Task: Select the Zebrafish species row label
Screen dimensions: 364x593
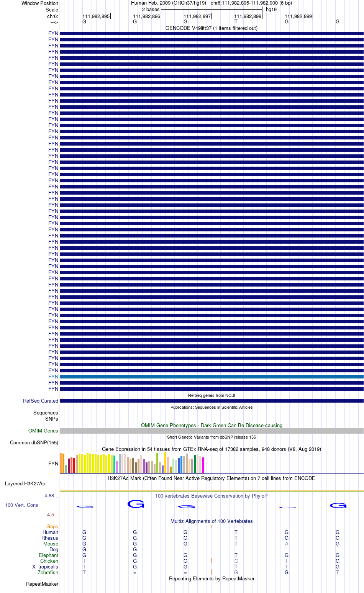Action: pyautogui.click(x=48, y=572)
